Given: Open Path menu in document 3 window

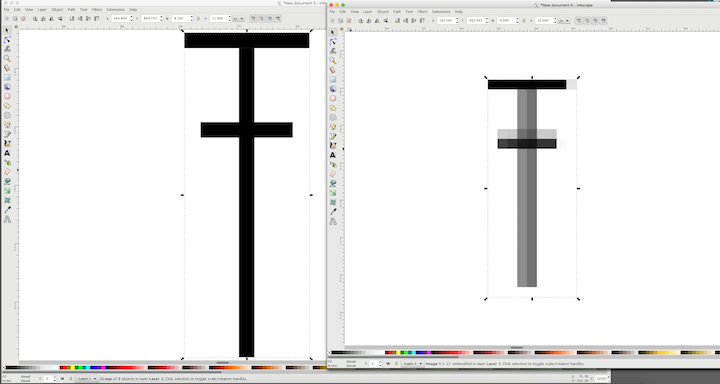Looking at the screenshot, I should 71,9.
